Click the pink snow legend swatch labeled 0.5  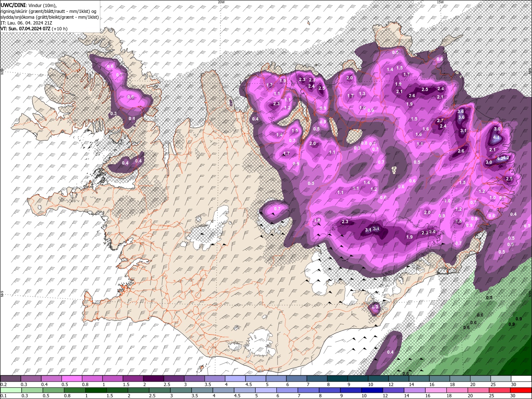point(71,379)
